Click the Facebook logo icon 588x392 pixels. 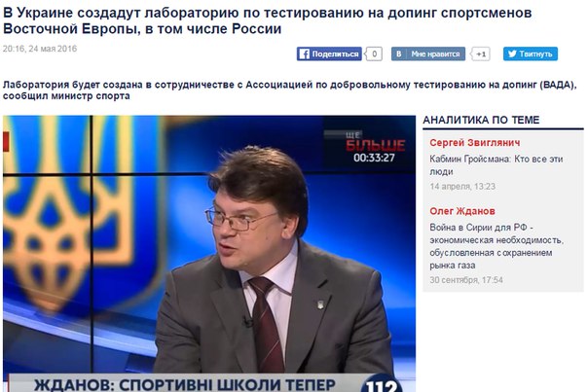pos(304,53)
